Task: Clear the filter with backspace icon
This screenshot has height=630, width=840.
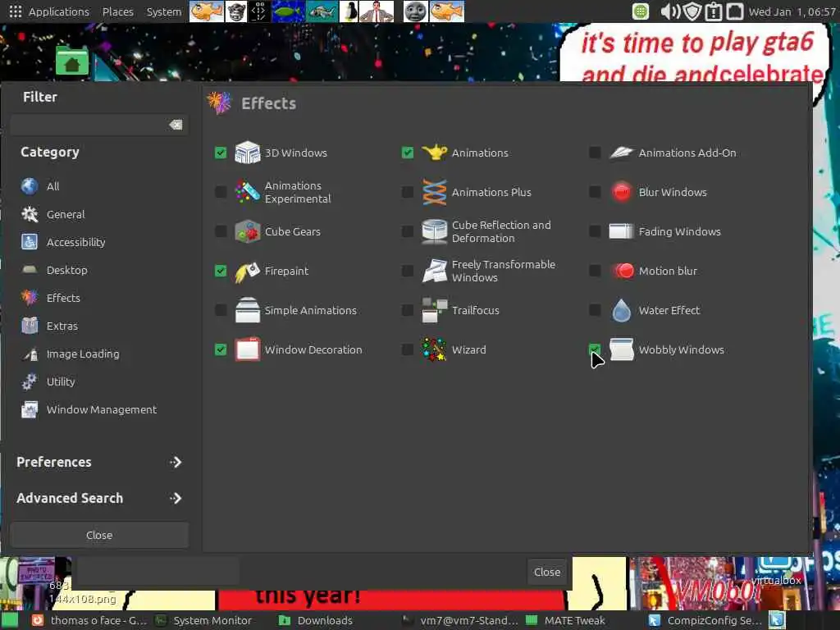Action: pos(176,125)
